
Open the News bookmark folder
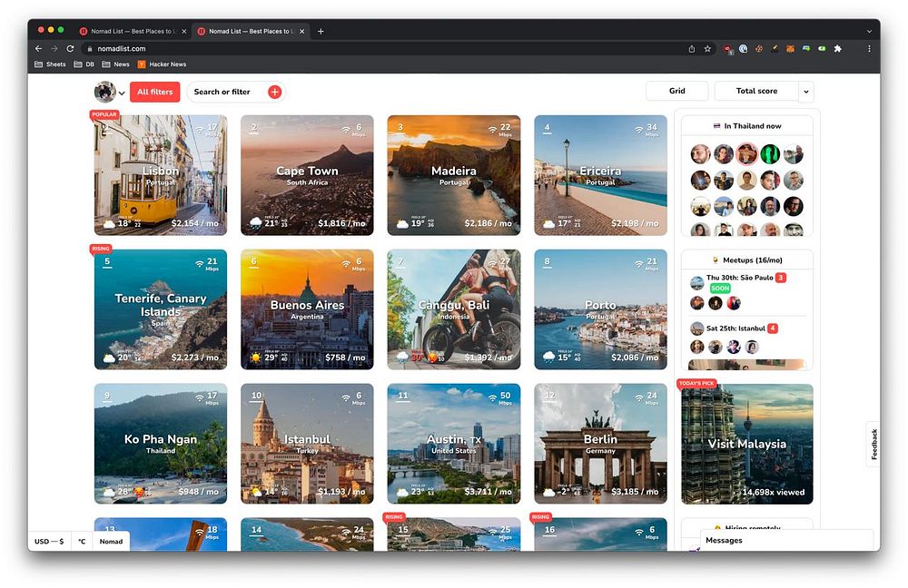click(x=116, y=64)
